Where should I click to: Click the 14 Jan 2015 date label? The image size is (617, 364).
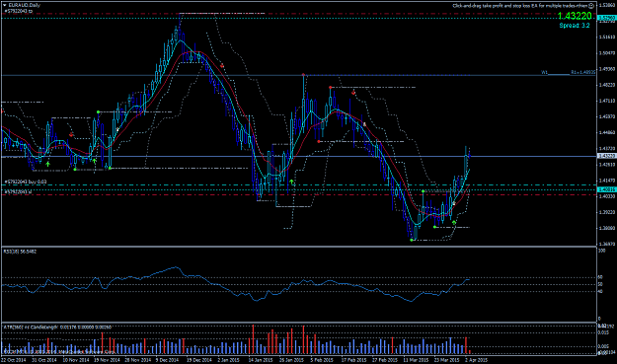coord(261,360)
